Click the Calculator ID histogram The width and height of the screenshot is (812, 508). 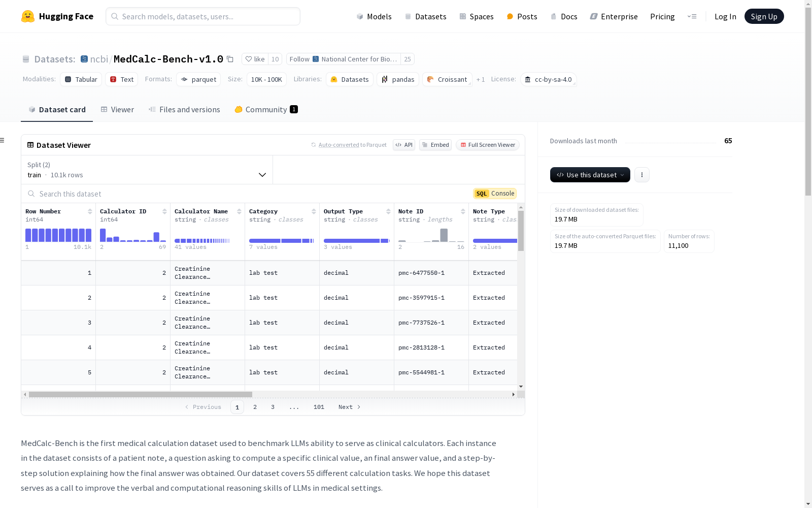(x=133, y=235)
